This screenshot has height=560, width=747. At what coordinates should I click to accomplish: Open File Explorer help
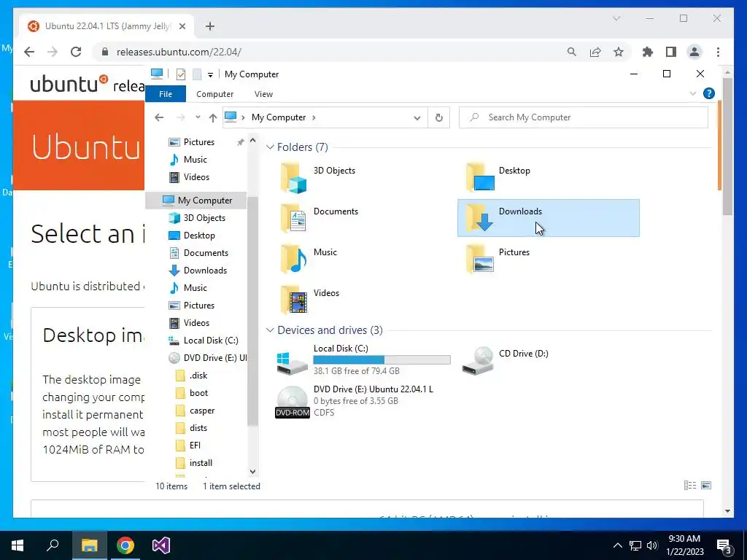tap(708, 94)
